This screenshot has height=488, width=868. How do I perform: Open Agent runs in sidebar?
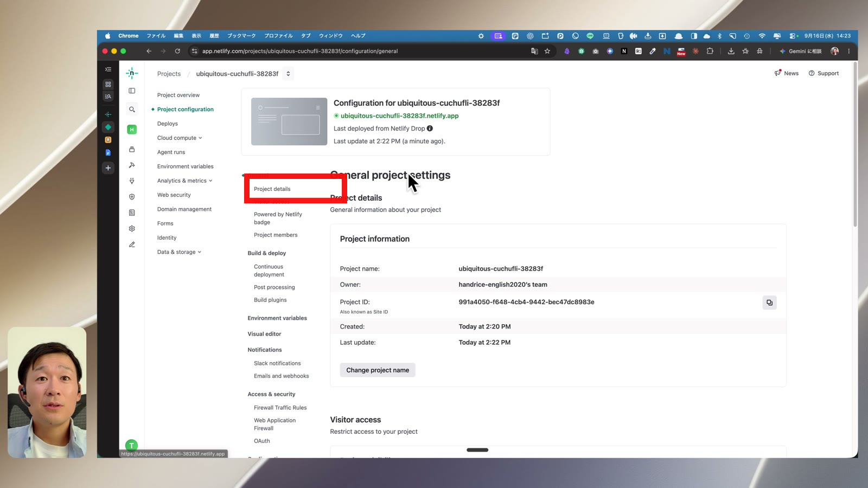[x=171, y=152]
